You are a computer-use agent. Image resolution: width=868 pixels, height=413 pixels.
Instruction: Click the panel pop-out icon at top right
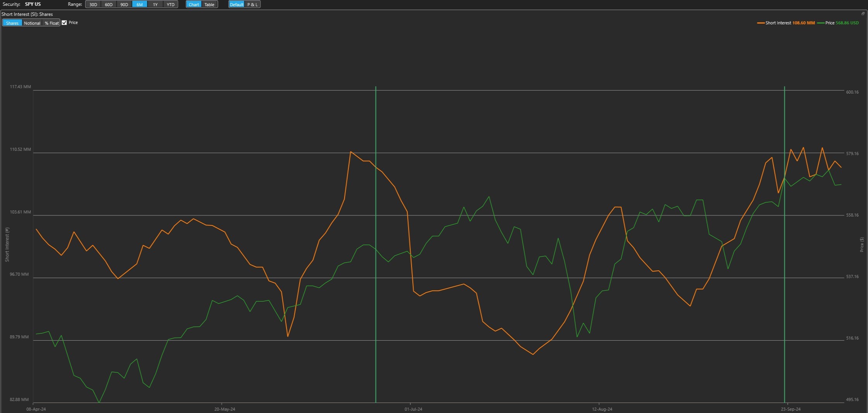[x=863, y=14]
